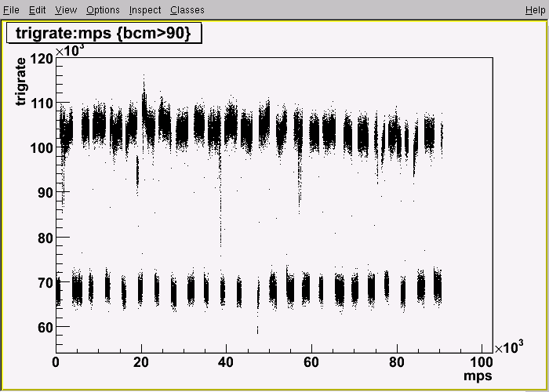Screen dimensions: 549x392
Task: Click the x-axis label 40
Action: click(226, 362)
